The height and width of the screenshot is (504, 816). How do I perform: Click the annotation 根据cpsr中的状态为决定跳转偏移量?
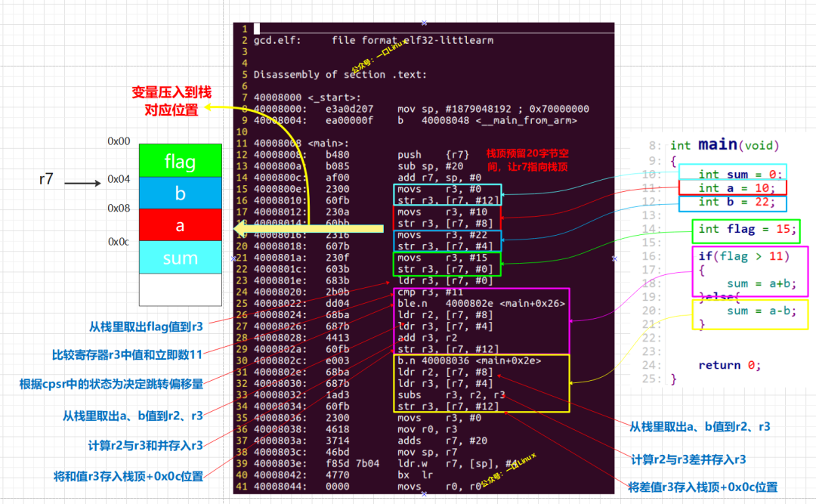point(111,385)
